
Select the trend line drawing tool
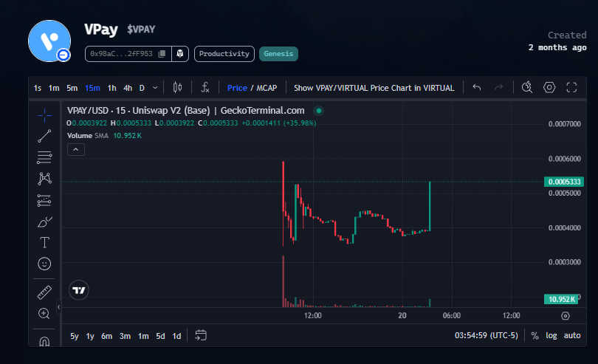point(44,136)
